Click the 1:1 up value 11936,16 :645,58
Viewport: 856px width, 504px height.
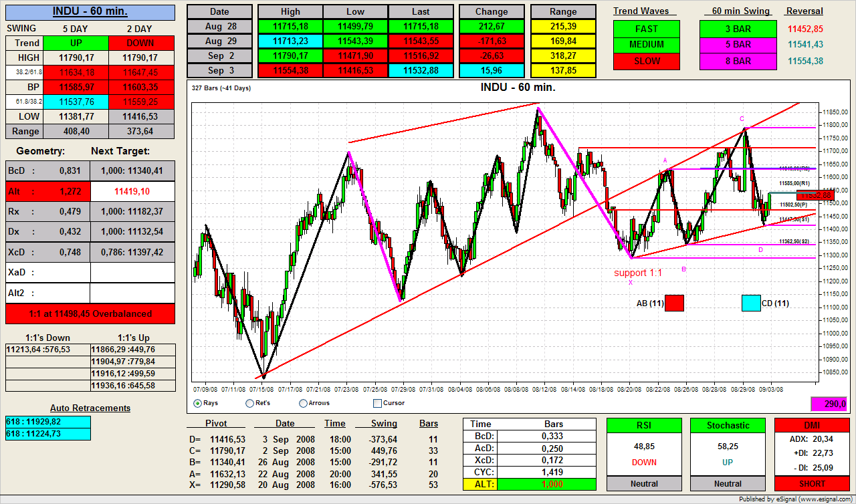133,386
